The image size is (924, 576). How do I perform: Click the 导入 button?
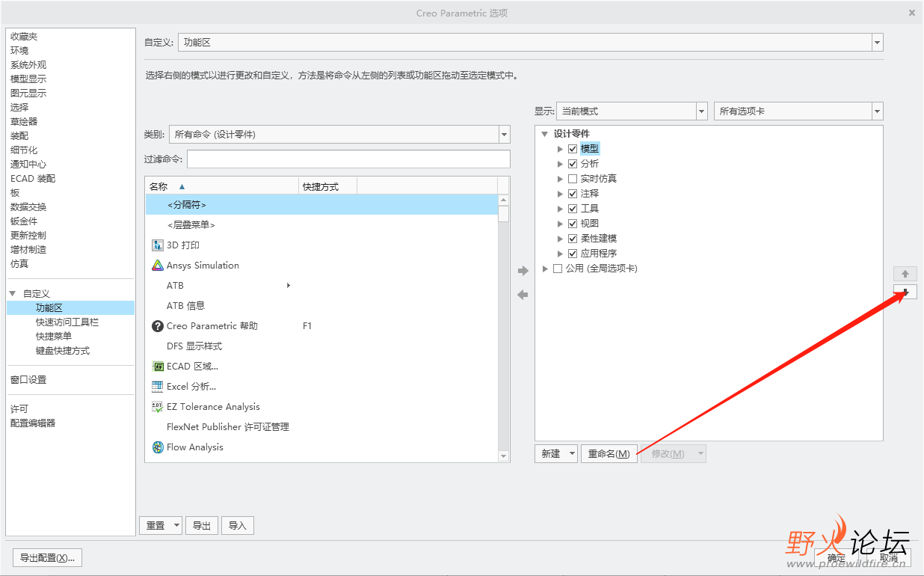click(x=238, y=525)
